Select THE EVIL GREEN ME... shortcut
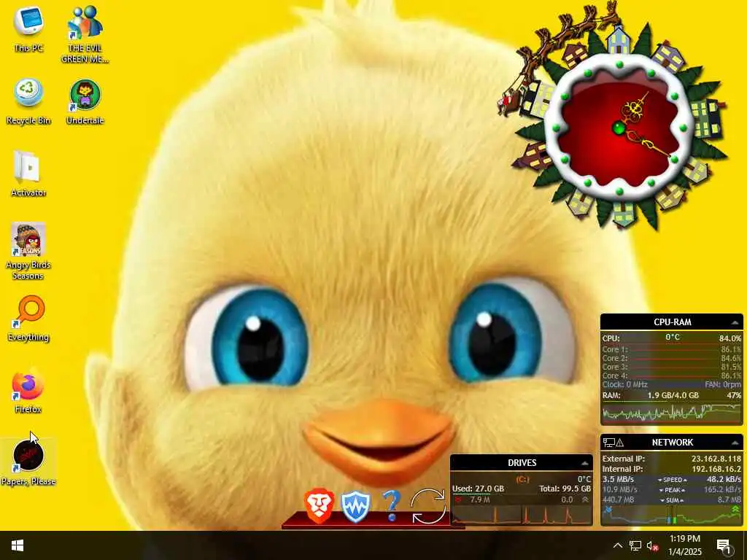This screenshot has width=747, height=560. coord(85,34)
